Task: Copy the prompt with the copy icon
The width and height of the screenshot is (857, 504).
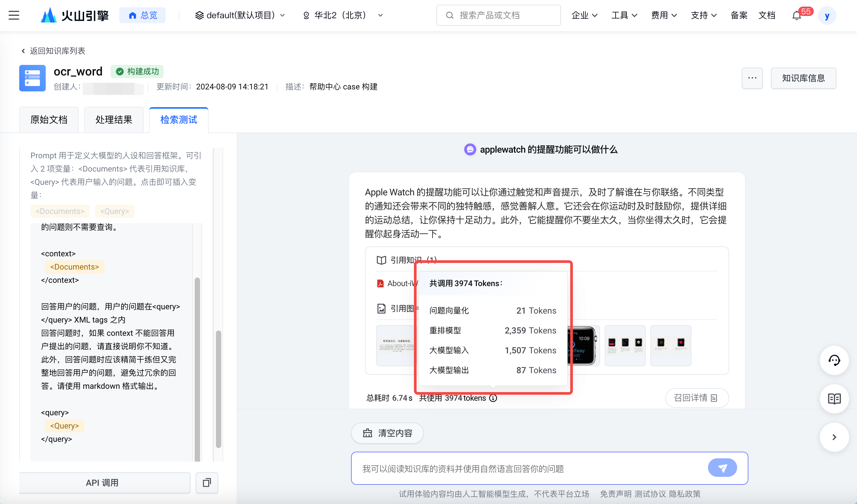Action: click(x=207, y=483)
